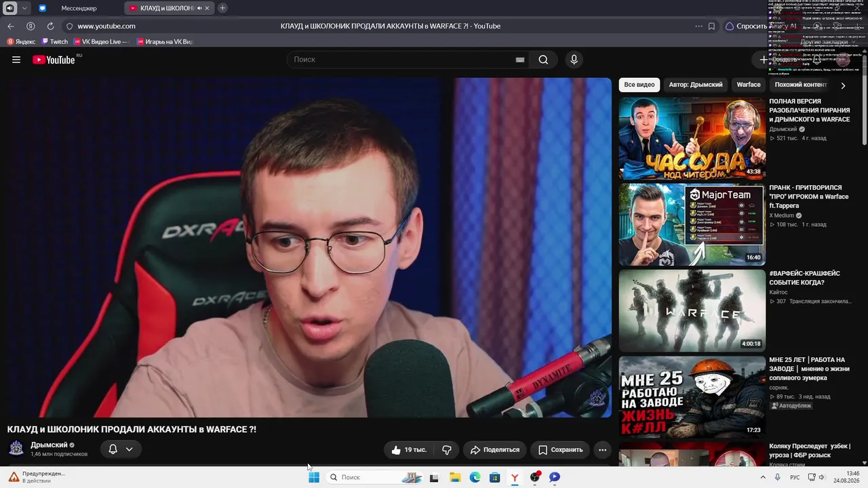Click the Windows taskbar search box
The height and width of the screenshot is (488, 868).
coord(374,477)
